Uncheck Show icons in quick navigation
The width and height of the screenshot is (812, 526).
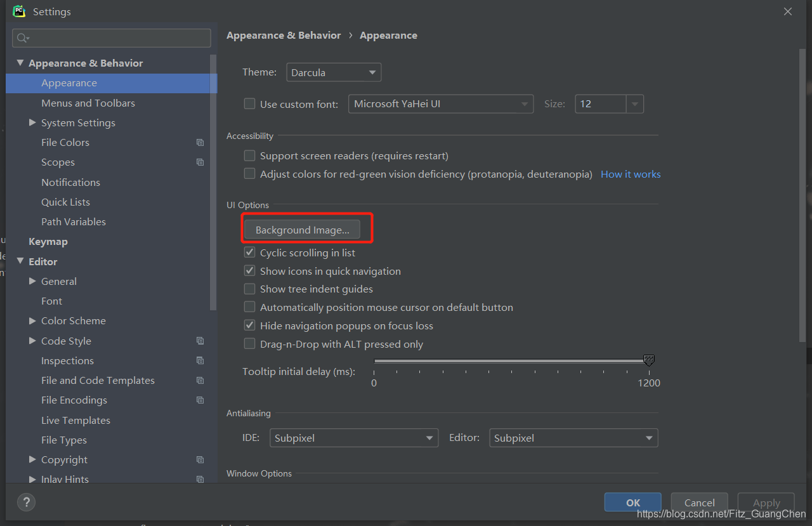(x=250, y=271)
